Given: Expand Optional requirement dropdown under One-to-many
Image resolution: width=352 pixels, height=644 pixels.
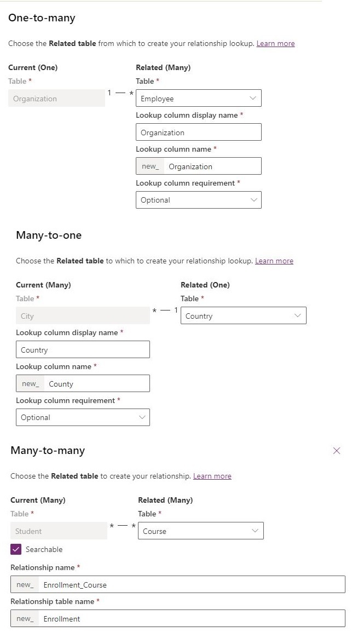Looking at the screenshot, I should [x=198, y=200].
